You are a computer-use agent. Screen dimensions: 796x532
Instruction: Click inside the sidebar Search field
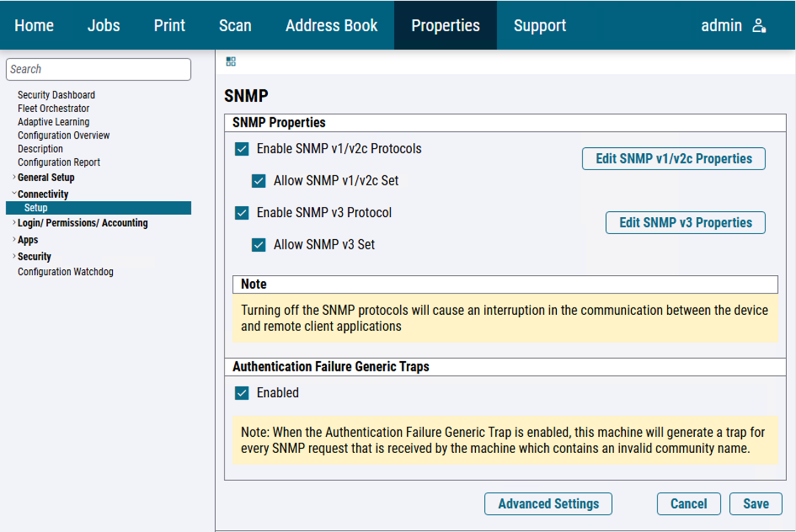pos(99,70)
